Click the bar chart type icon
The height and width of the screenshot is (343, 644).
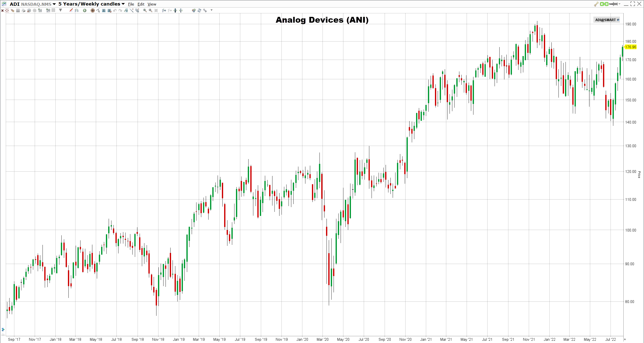point(77,10)
